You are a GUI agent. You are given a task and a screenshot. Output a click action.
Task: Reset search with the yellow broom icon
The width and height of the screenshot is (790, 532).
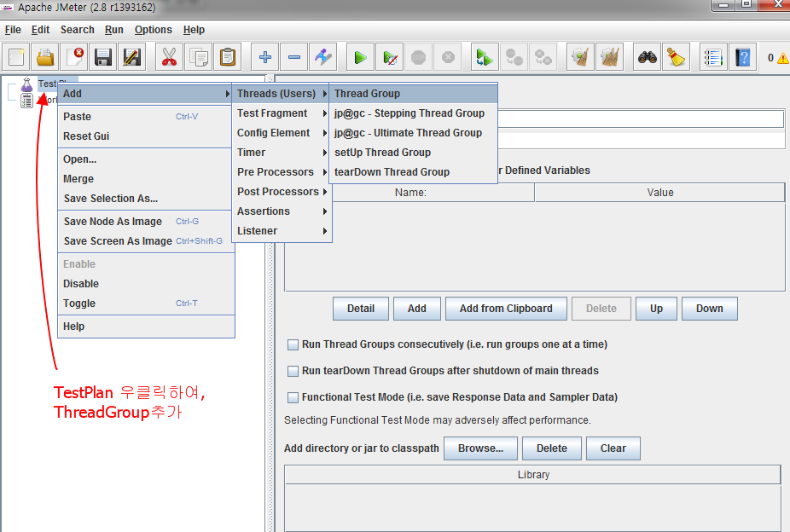(676, 57)
